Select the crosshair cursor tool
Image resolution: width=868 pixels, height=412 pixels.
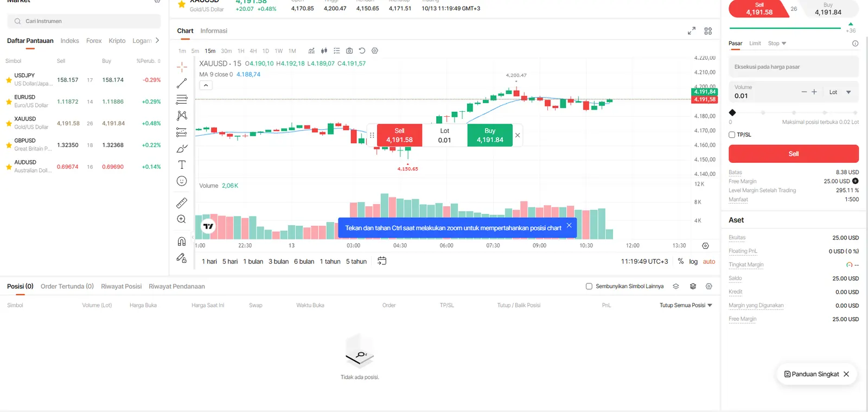[182, 67]
